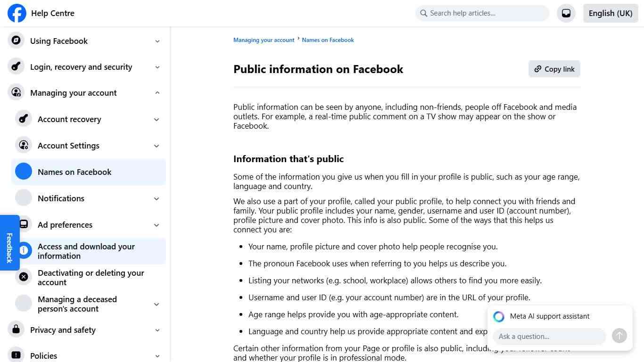The width and height of the screenshot is (644, 362).
Task: Expand the Ad preferences section
Action: (156, 225)
